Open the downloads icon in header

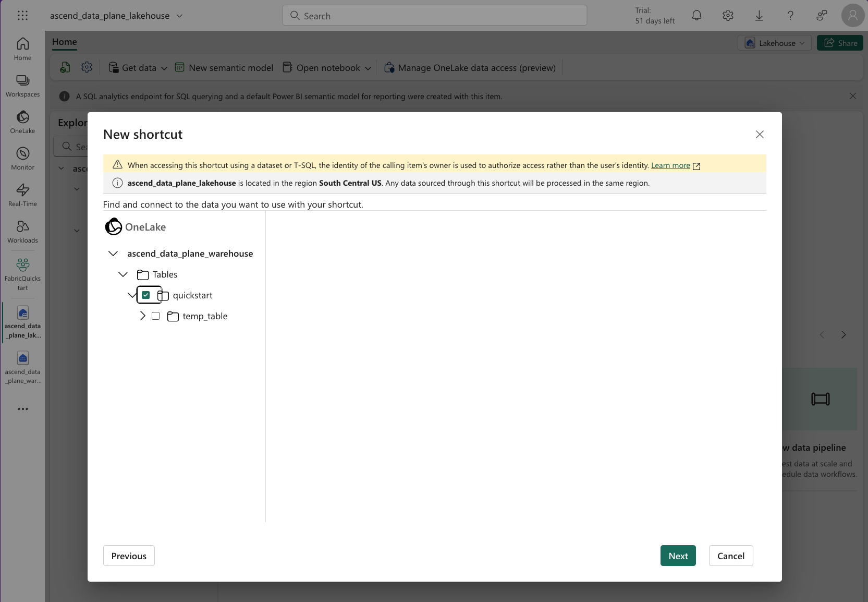click(759, 16)
